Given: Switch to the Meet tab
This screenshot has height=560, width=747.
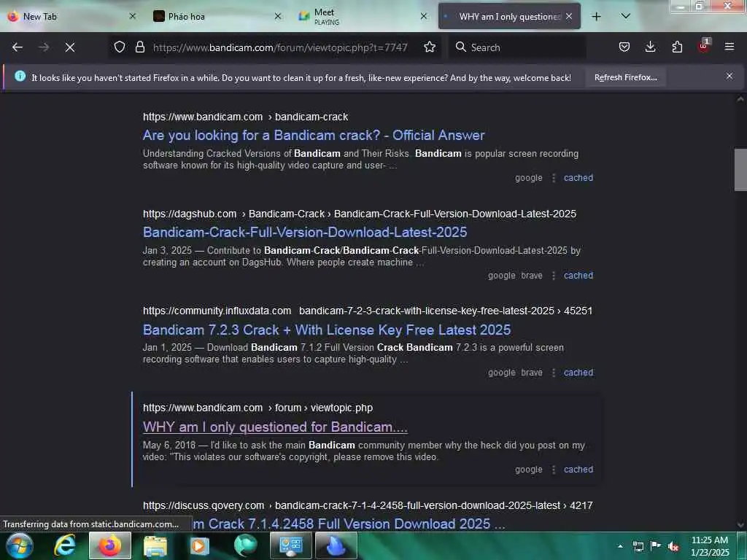Looking at the screenshot, I should coord(362,17).
